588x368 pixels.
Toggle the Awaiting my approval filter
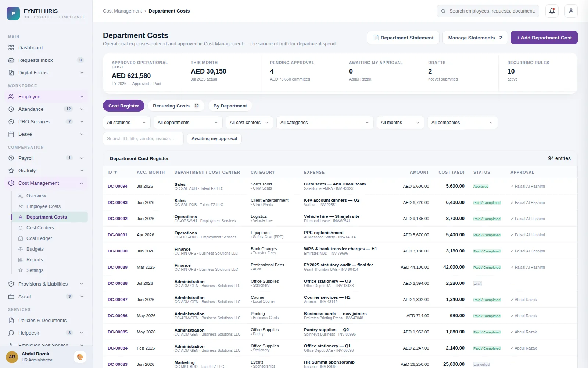point(214,139)
